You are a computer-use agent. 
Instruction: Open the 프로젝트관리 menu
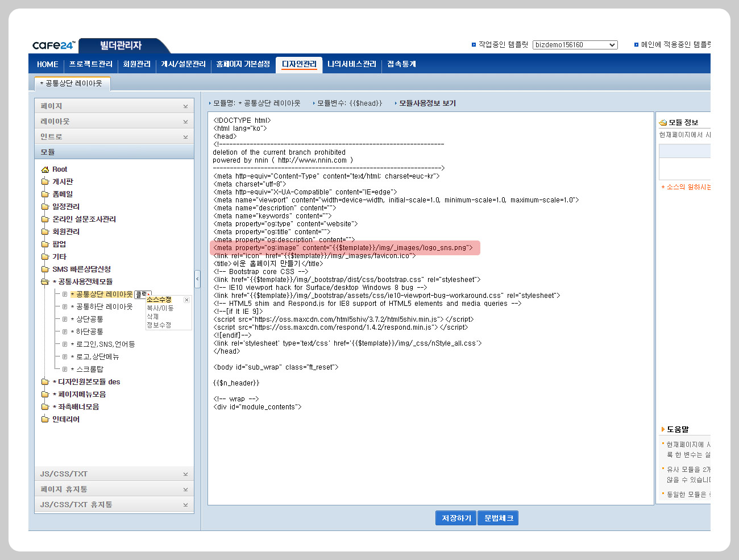[91, 64]
